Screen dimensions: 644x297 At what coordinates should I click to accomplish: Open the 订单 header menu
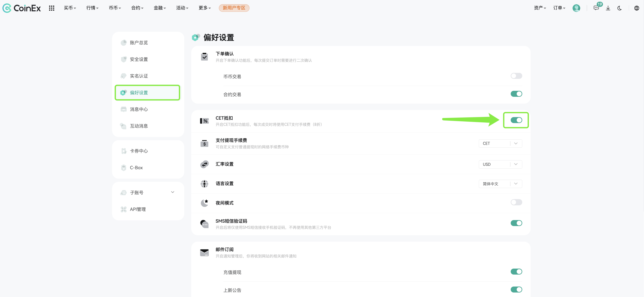559,8
